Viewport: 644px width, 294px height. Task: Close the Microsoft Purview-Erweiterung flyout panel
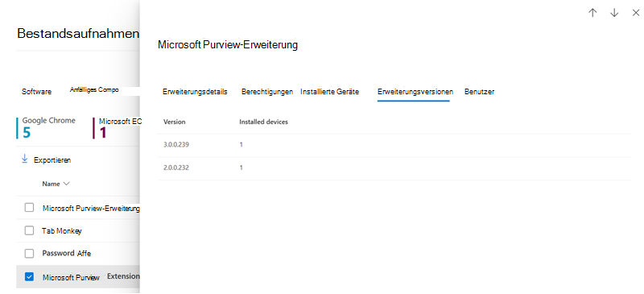635,13
